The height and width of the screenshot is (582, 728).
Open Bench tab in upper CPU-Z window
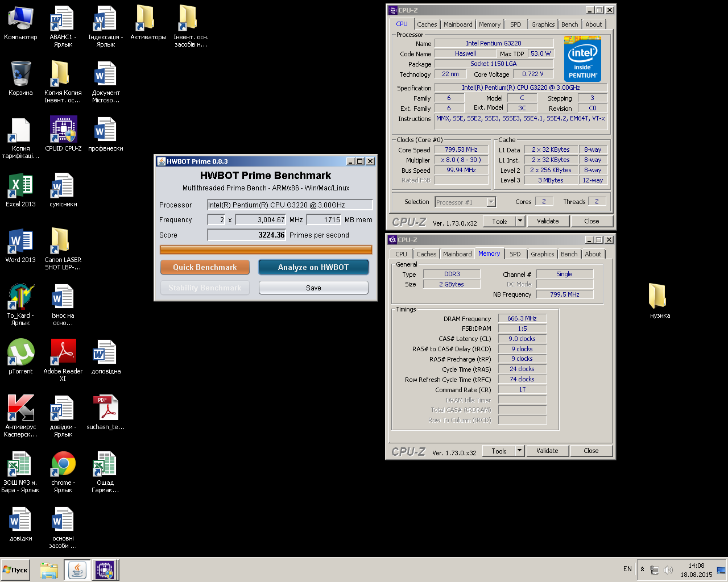coord(570,24)
